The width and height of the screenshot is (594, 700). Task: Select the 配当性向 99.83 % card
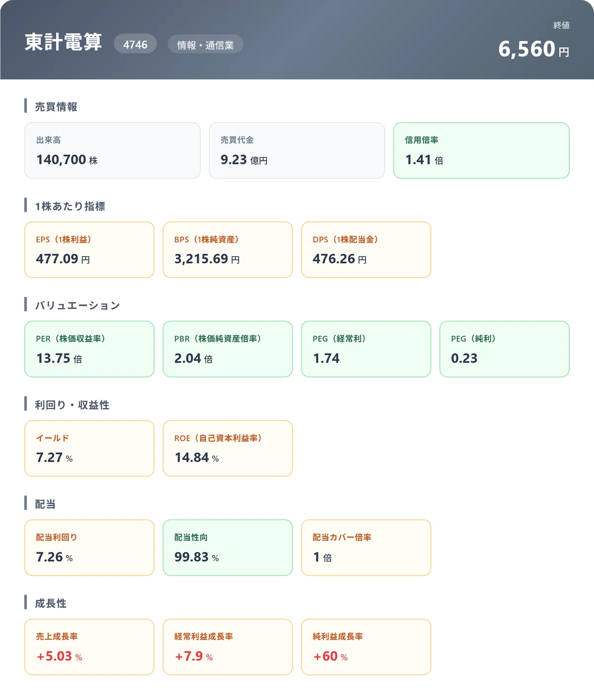(228, 548)
